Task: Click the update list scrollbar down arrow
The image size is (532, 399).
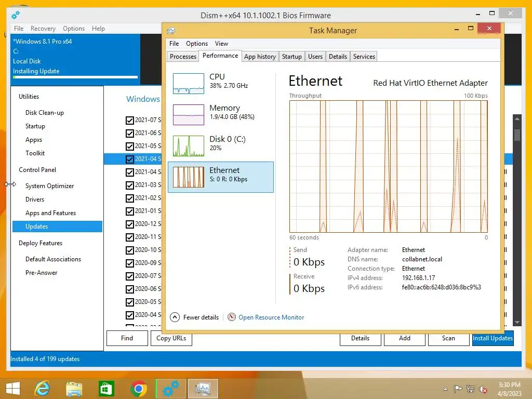Action: [517, 322]
